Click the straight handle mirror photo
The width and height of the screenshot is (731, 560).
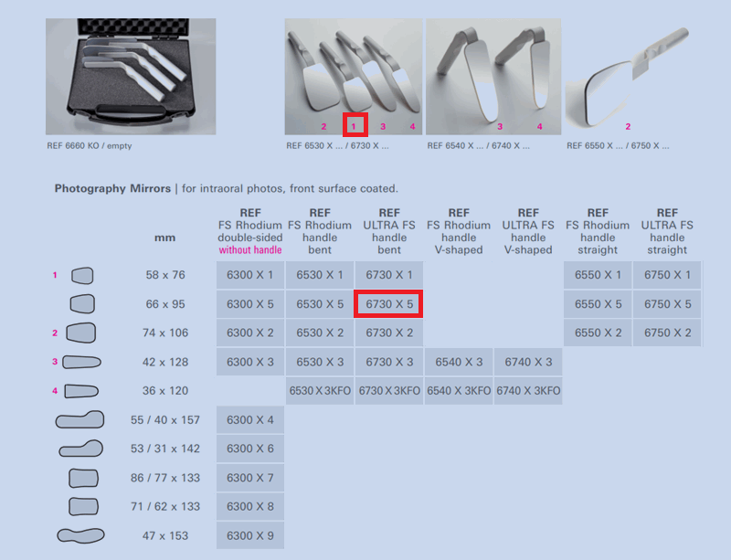(x=627, y=77)
